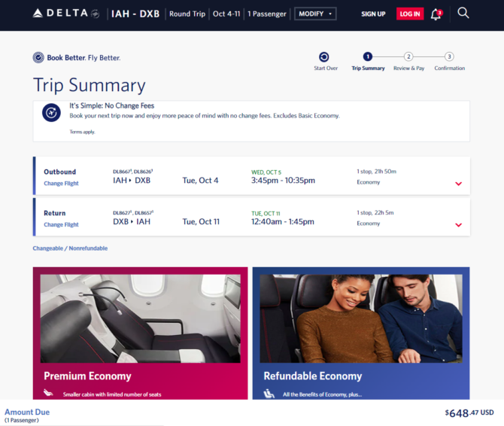Open notifications bell icon
This screenshot has width=504, height=426.
point(436,14)
